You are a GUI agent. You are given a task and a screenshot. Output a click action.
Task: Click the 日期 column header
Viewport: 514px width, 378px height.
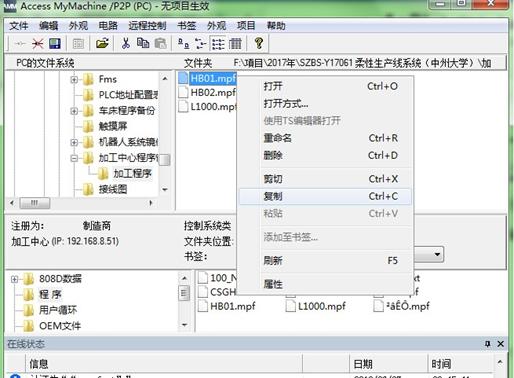pos(388,364)
